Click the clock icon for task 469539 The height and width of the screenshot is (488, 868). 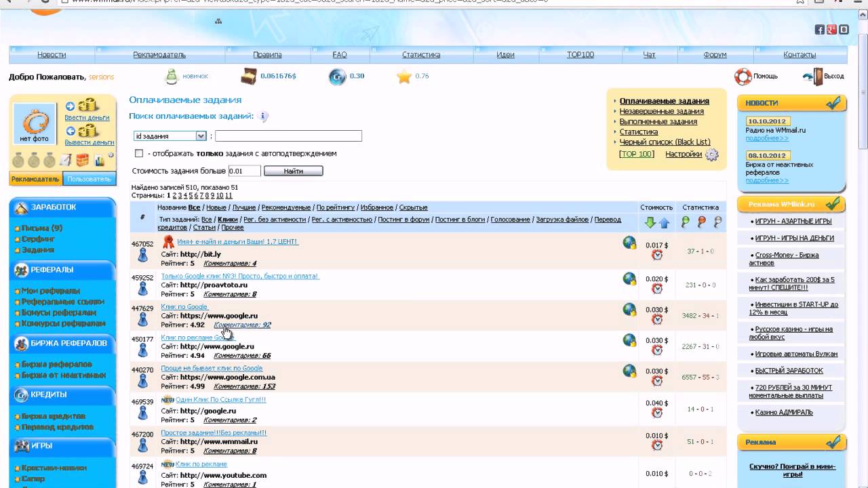click(657, 413)
